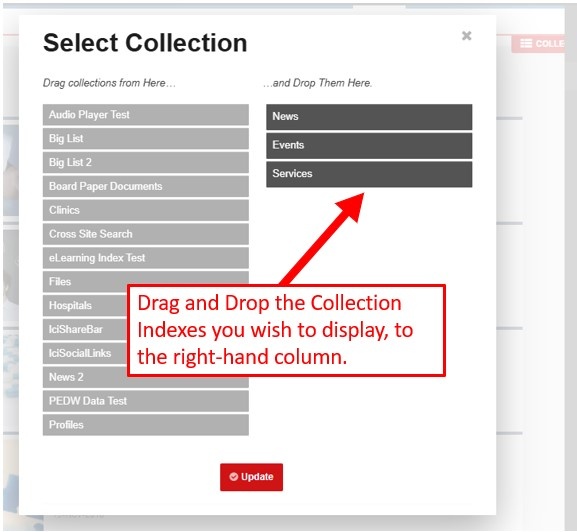Screen dimensions: 577x532
Task: Choose the Clinics collection item
Action: [x=146, y=210]
